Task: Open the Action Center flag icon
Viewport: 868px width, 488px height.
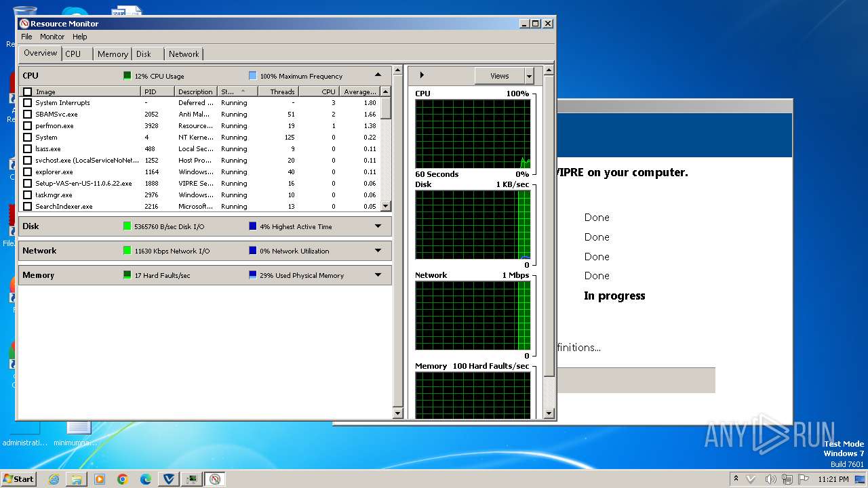Action: (804, 479)
